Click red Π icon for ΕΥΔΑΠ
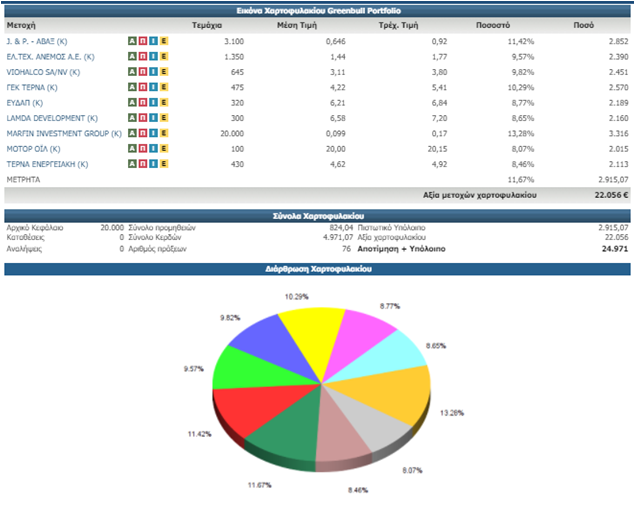Screen dimensions: 635x513 143,102
